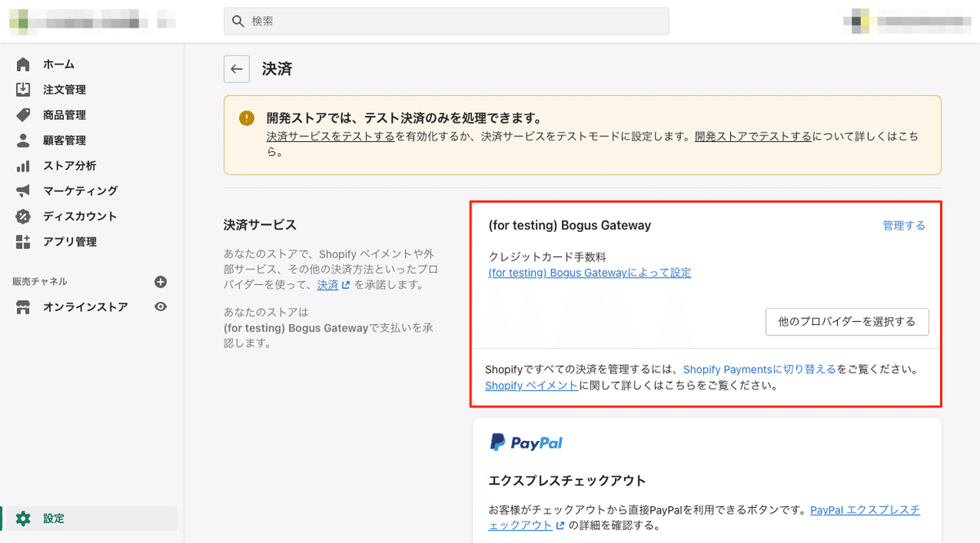Image resolution: width=980 pixels, height=543 pixels.
Task: Open 顧客管理 in the sidebar
Action: pos(65,140)
